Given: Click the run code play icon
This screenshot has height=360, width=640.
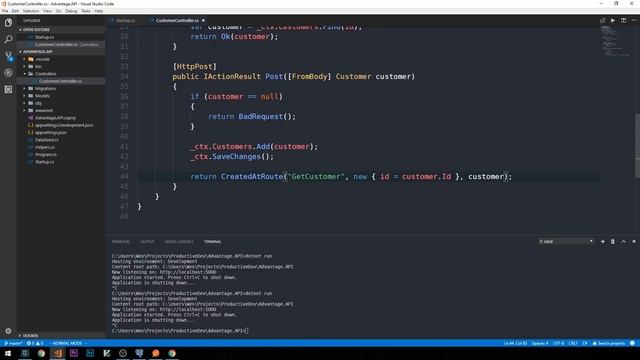Looking at the screenshot, I should (613, 20).
